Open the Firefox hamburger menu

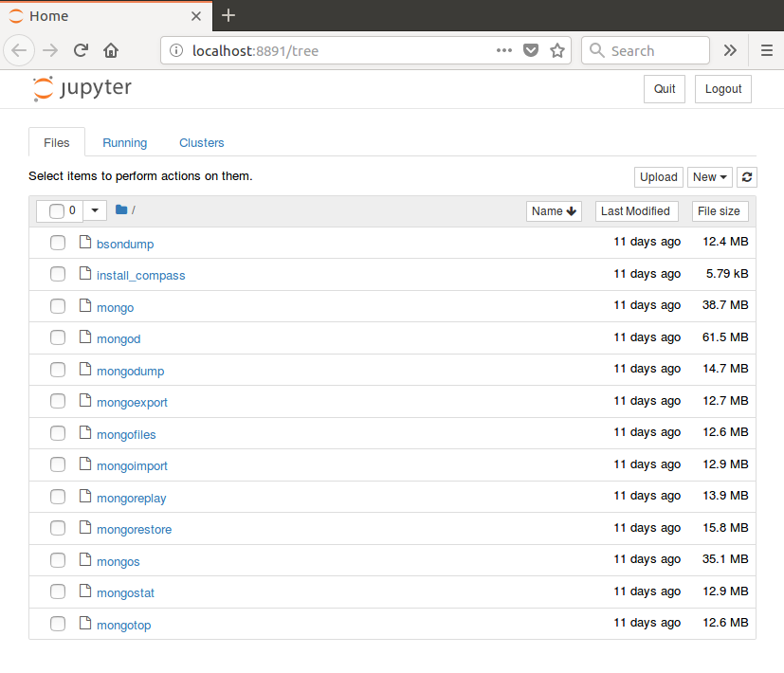coord(767,50)
